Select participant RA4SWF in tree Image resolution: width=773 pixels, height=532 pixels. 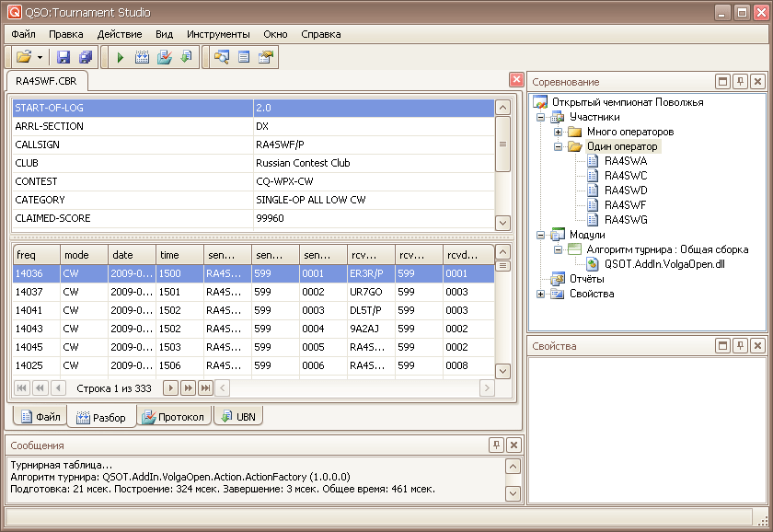(x=625, y=205)
